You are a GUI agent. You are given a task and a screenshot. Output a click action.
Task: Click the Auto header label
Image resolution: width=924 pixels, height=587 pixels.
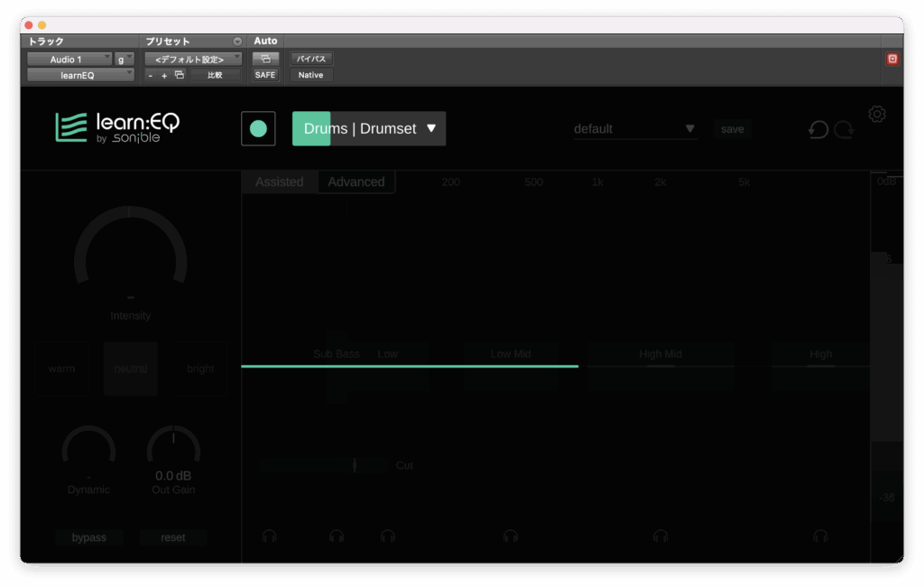(x=265, y=41)
